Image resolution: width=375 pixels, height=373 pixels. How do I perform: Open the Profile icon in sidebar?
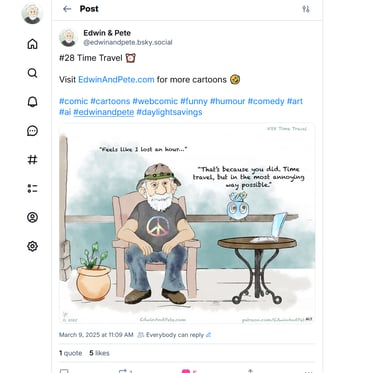click(32, 217)
